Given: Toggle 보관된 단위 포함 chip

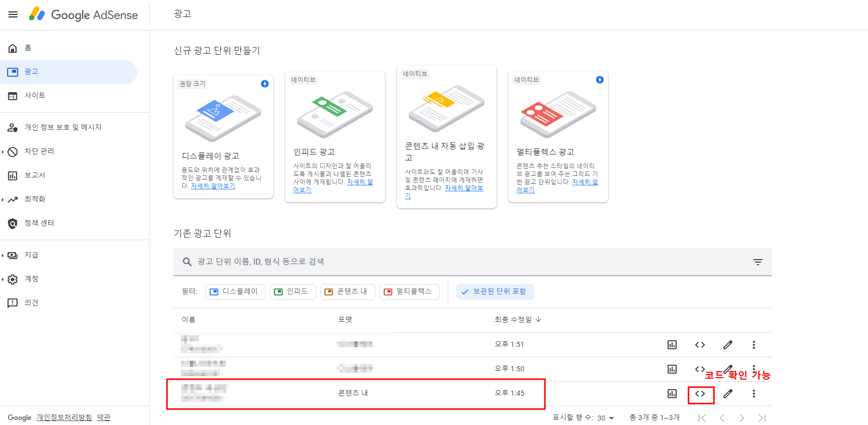Looking at the screenshot, I should [495, 291].
